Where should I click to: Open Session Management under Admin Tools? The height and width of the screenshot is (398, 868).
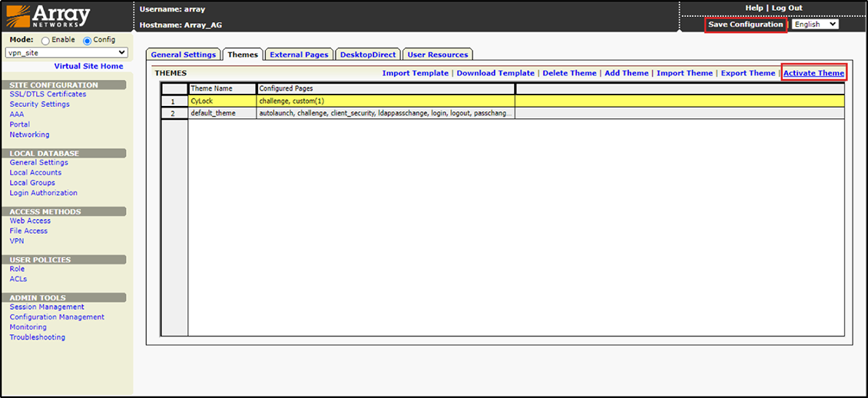[x=47, y=307]
